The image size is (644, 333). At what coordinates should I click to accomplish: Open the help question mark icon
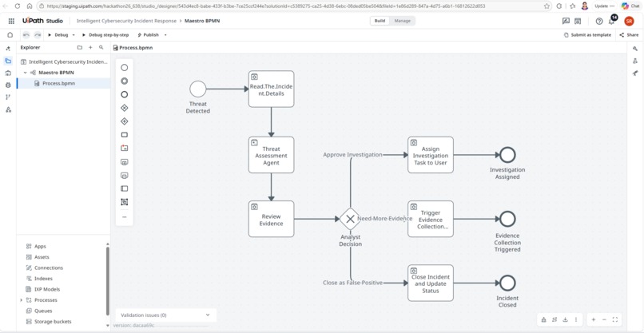pyautogui.click(x=598, y=21)
